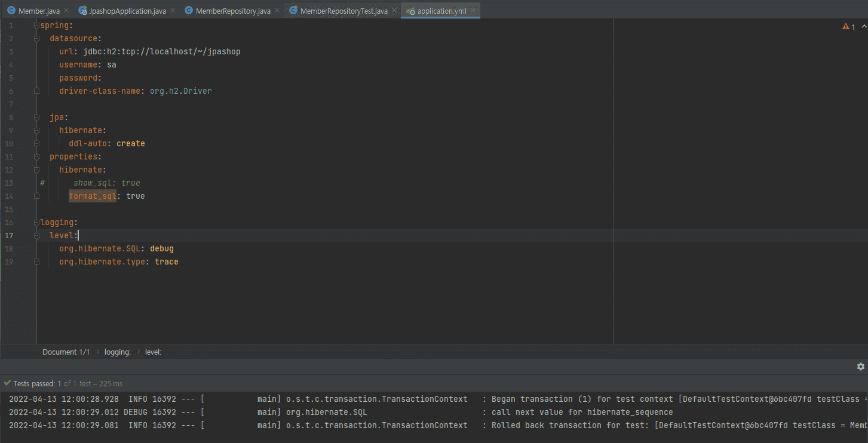This screenshot has width=868, height=443.
Task: Click Document 1/1 breadcrumb
Action: tap(66, 352)
